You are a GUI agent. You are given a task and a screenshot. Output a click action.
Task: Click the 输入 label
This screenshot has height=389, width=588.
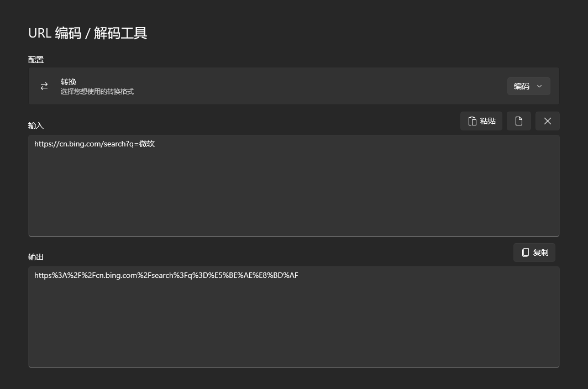[36, 125]
